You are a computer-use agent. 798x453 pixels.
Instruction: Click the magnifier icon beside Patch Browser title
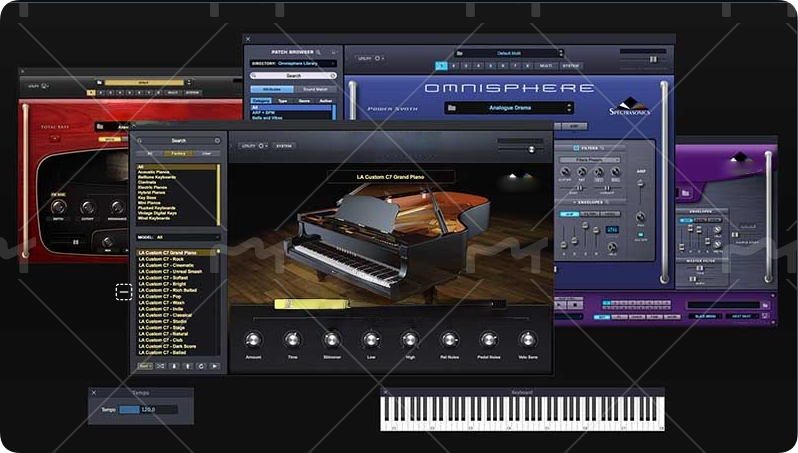pyautogui.click(x=319, y=52)
